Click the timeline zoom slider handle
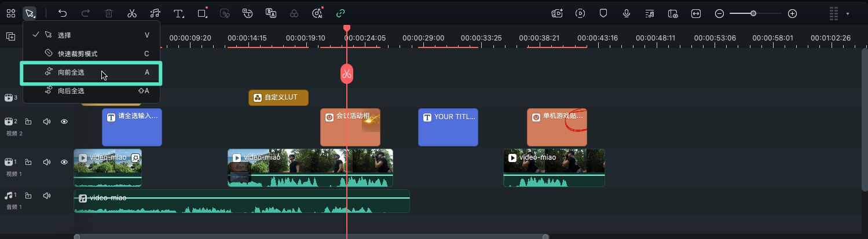868x239 pixels. 753,13
